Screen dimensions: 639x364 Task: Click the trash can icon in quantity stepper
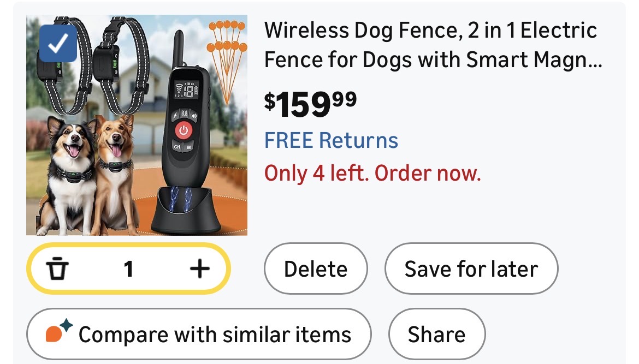pyautogui.click(x=57, y=268)
